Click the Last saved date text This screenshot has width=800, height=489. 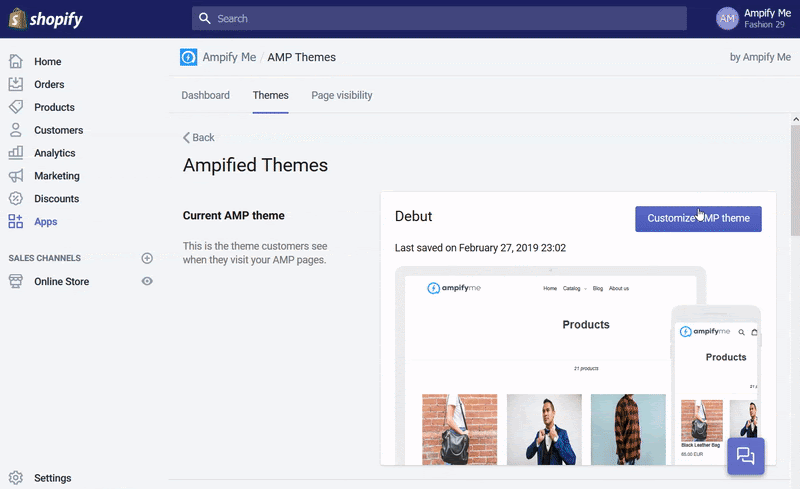pyautogui.click(x=480, y=248)
